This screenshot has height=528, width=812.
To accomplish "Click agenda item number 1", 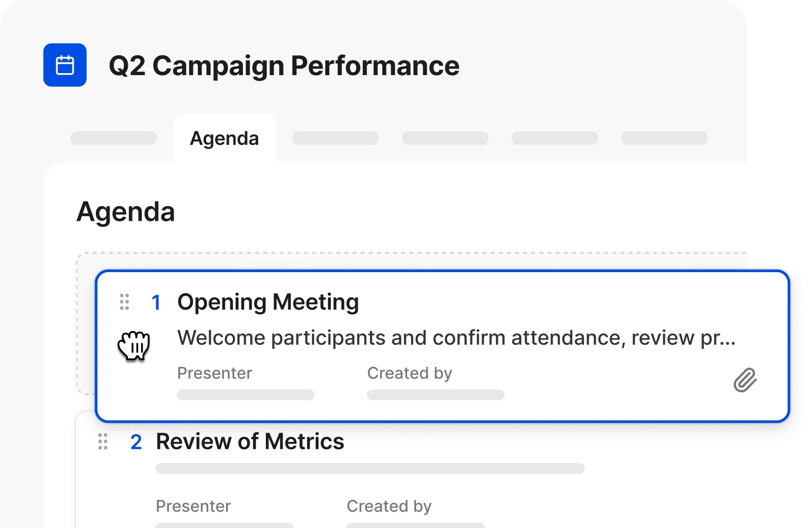I will [x=156, y=303].
